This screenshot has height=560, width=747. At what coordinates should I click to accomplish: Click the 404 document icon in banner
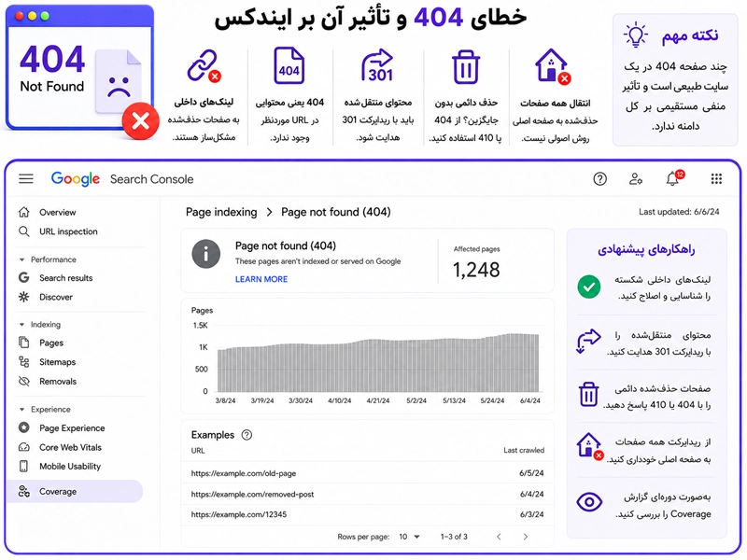(289, 65)
